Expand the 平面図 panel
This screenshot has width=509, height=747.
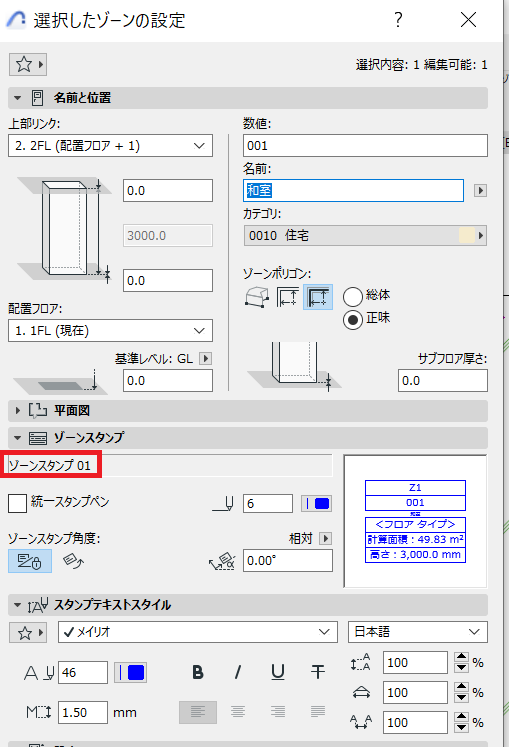(18, 411)
